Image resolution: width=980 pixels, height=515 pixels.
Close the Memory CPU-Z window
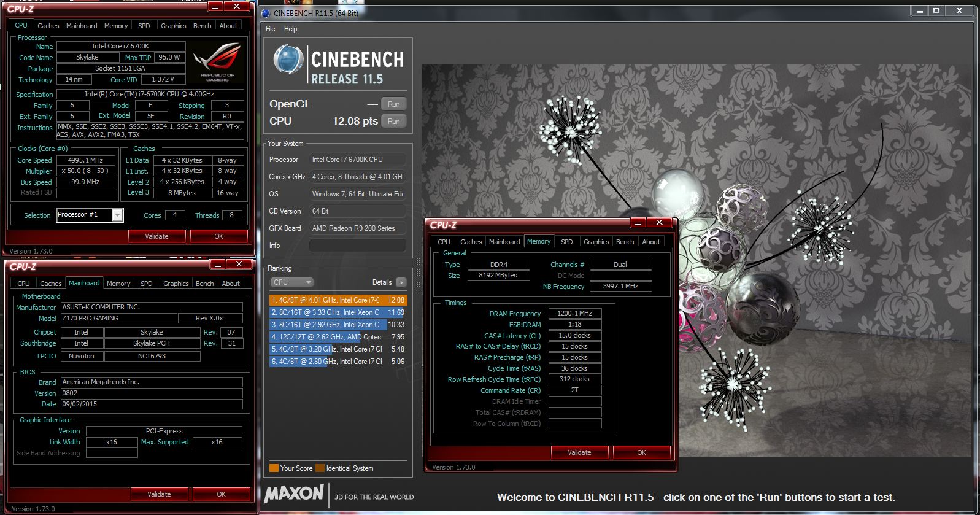[659, 222]
